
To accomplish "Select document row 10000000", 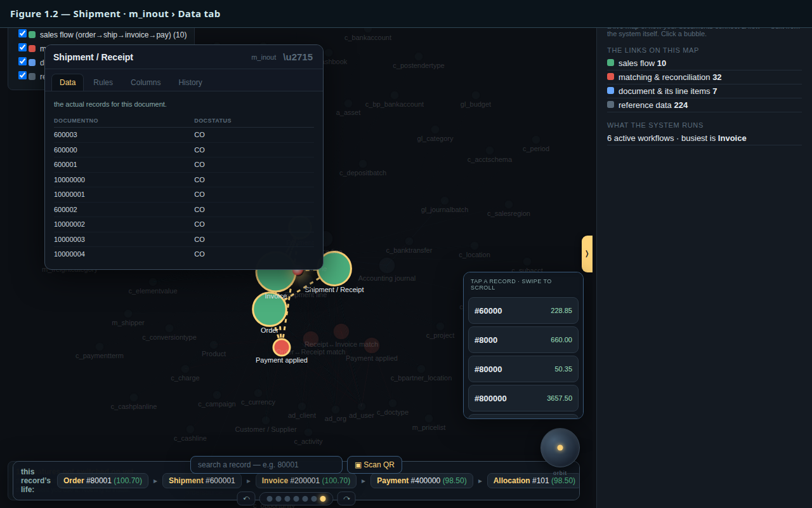I will 184,180.
